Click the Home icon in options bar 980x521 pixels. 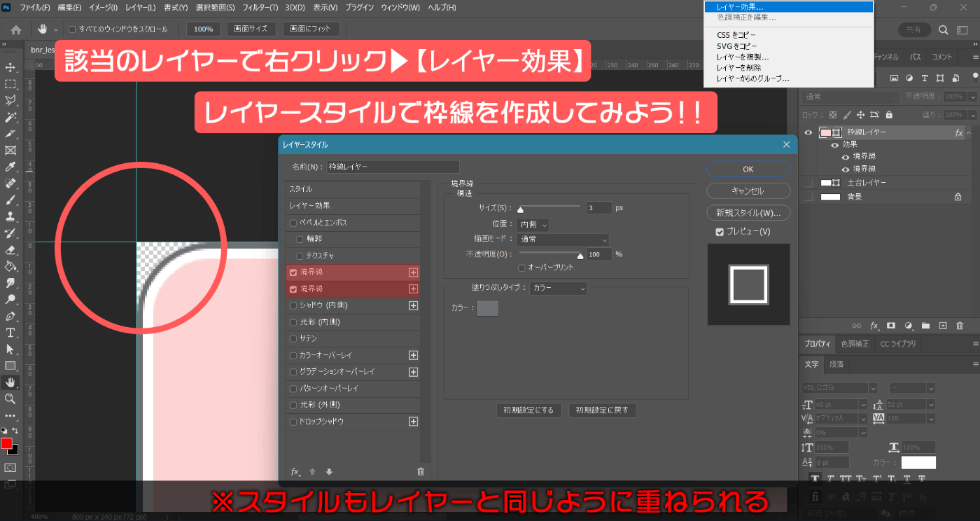(16, 29)
